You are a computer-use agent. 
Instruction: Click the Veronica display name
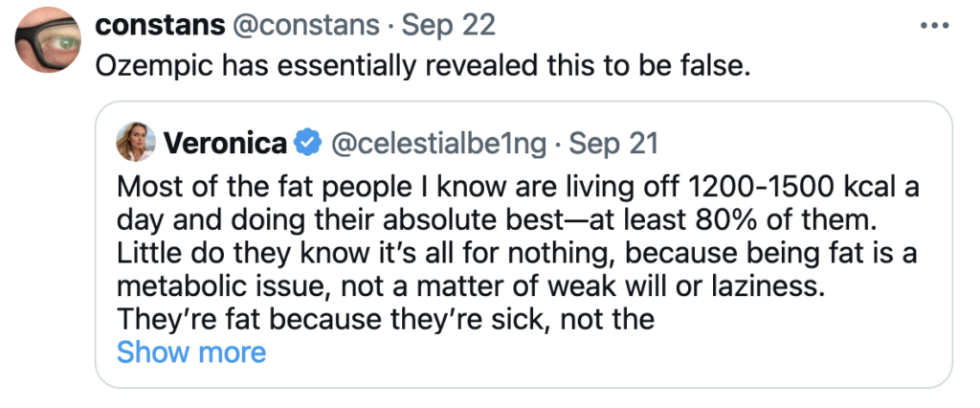tap(226, 144)
